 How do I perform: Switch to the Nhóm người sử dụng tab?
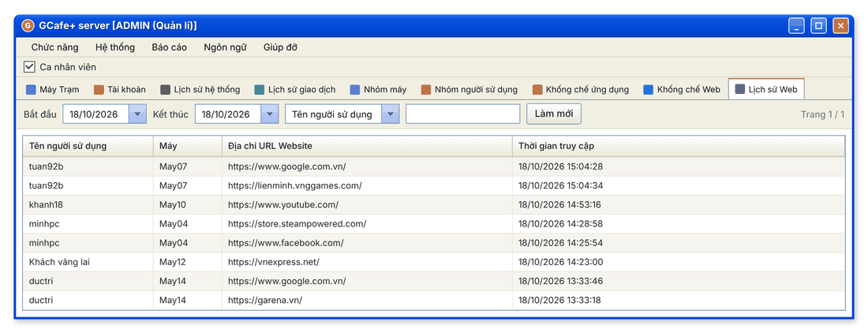470,90
